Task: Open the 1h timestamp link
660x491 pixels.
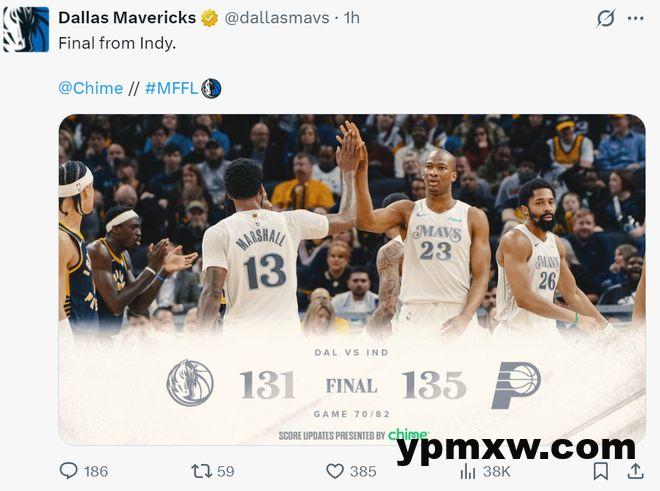Action: pyautogui.click(x=351, y=18)
